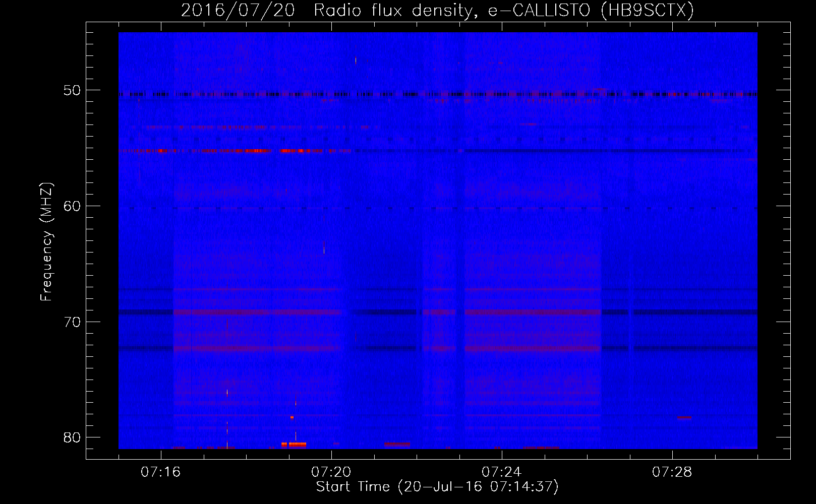Click the 70 MHz frequency tick label
Image resolution: width=816 pixels, height=504 pixels.
click(72, 322)
